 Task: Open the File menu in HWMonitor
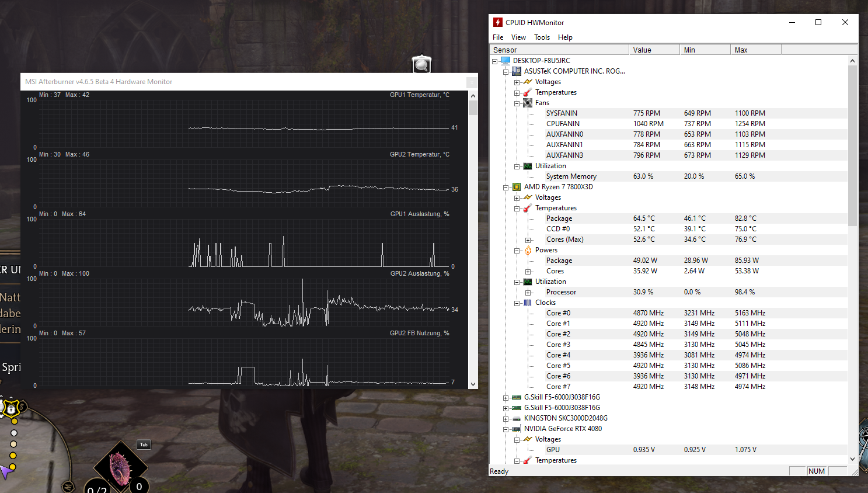tap(497, 37)
